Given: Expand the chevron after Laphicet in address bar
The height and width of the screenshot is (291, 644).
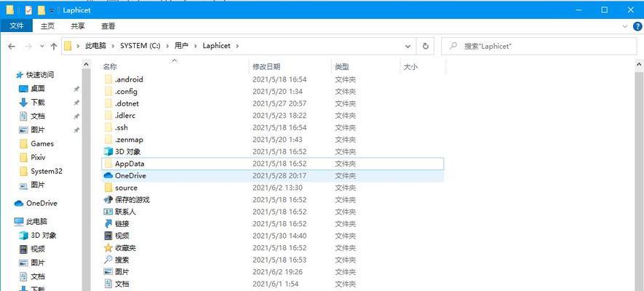Looking at the screenshot, I should 237,46.
